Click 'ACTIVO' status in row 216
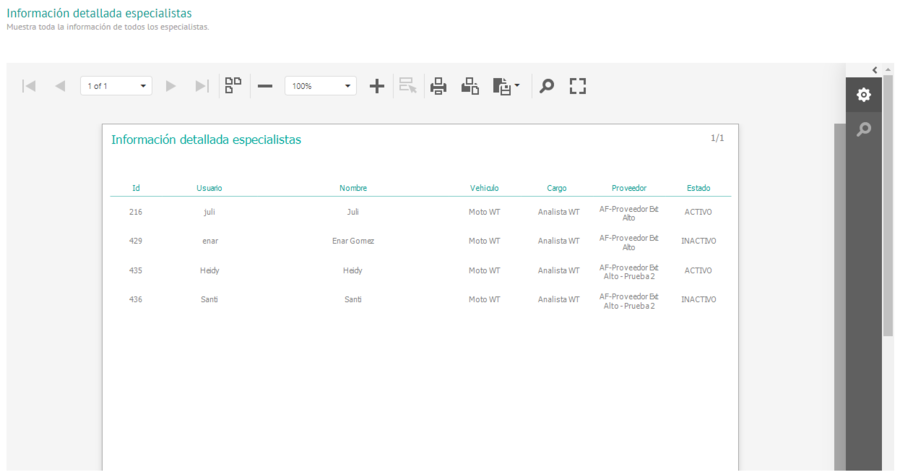 (x=698, y=212)
